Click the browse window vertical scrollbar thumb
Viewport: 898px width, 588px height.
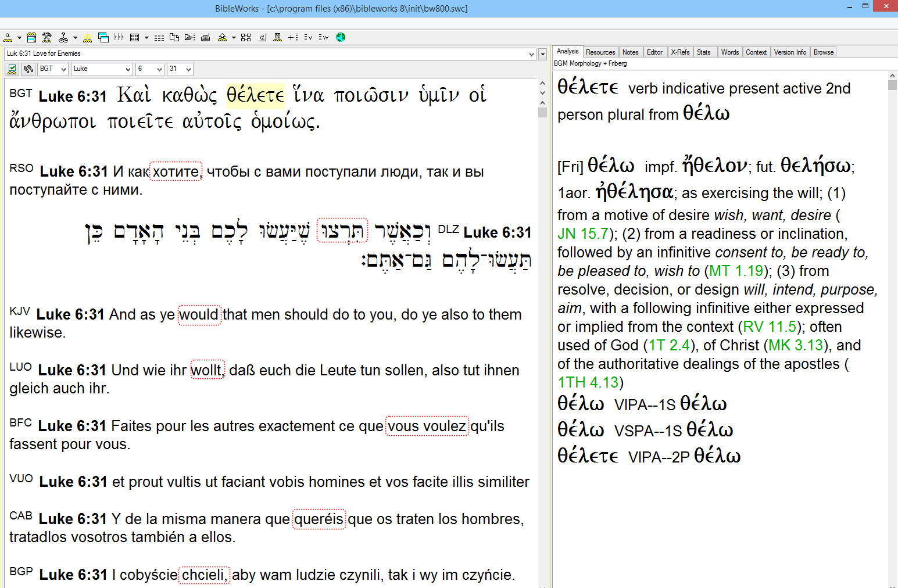click(x=543, y=112)
